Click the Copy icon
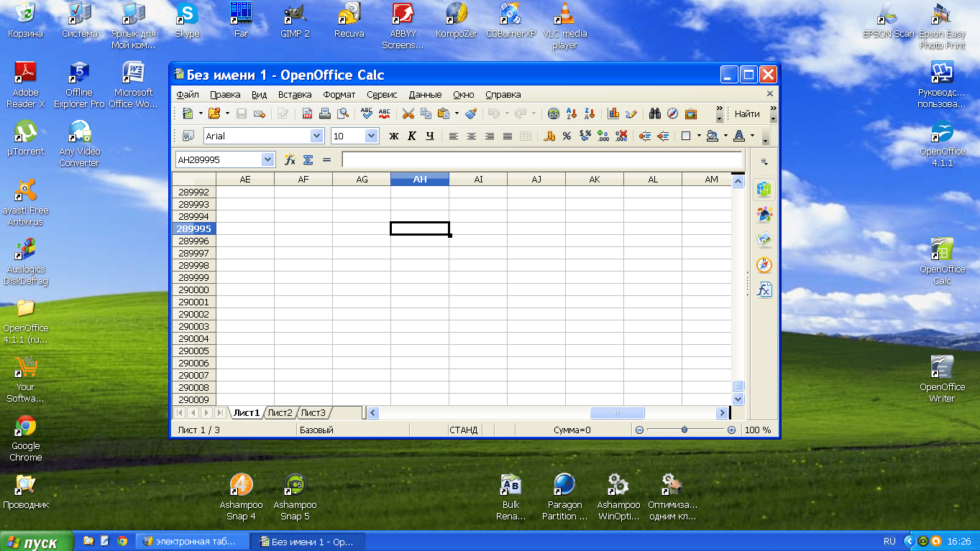This screenshot has height=551, width=980. pyautogui.click(x=426, y=114)
